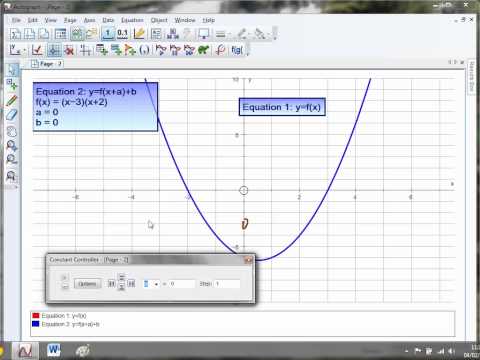
Task: Click Equation 2 blue legend swatch
Action: (36, 324)
